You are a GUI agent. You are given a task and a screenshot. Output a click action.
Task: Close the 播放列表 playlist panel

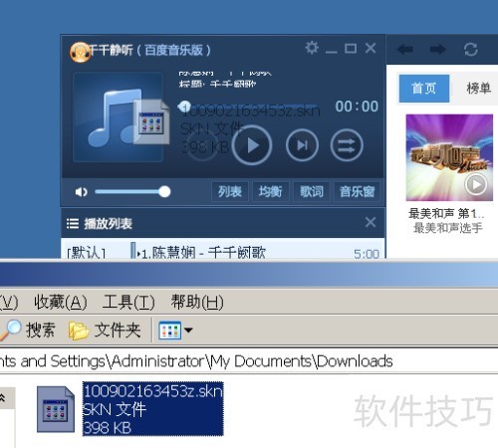[x=371, y=222]
